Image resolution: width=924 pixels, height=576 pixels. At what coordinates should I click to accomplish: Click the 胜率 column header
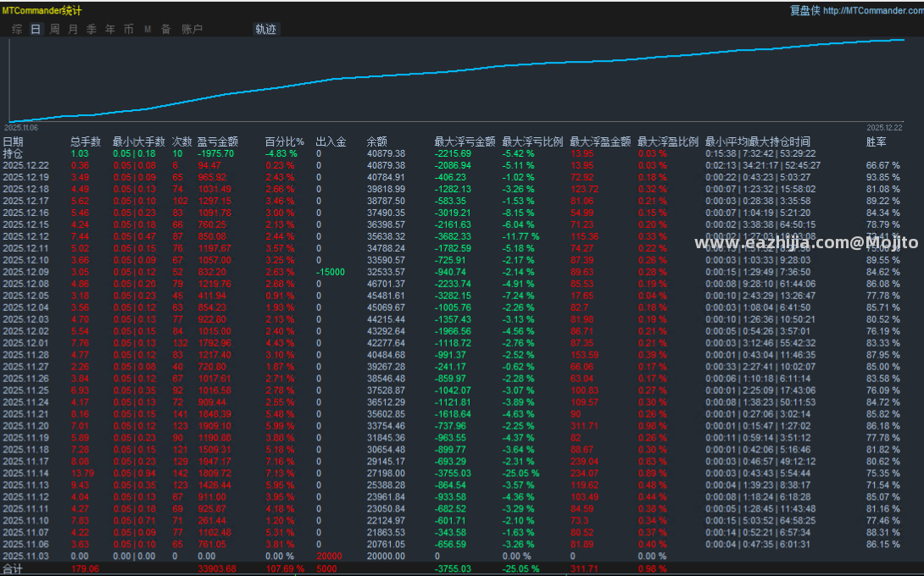pyautogui.click(x=876, y=142)
